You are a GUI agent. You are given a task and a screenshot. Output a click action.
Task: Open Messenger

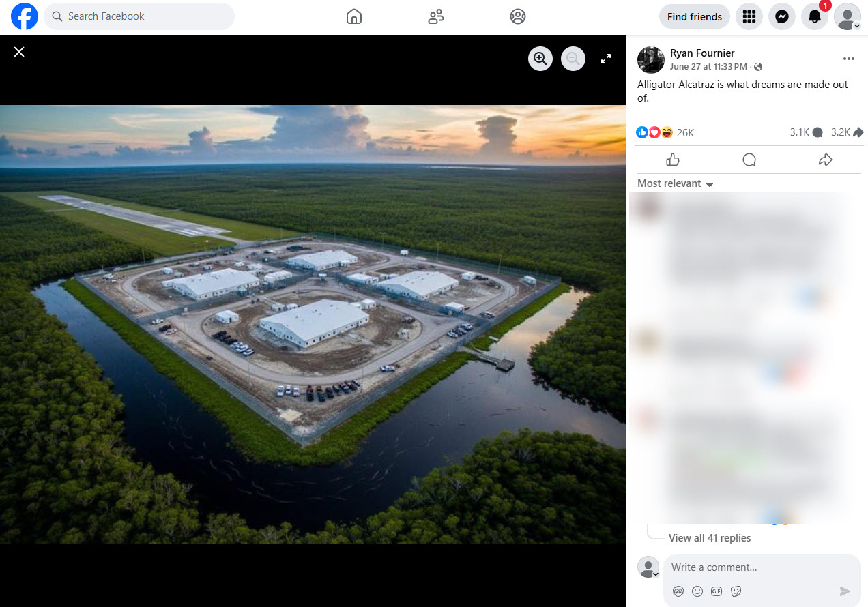tap(782, 16)
